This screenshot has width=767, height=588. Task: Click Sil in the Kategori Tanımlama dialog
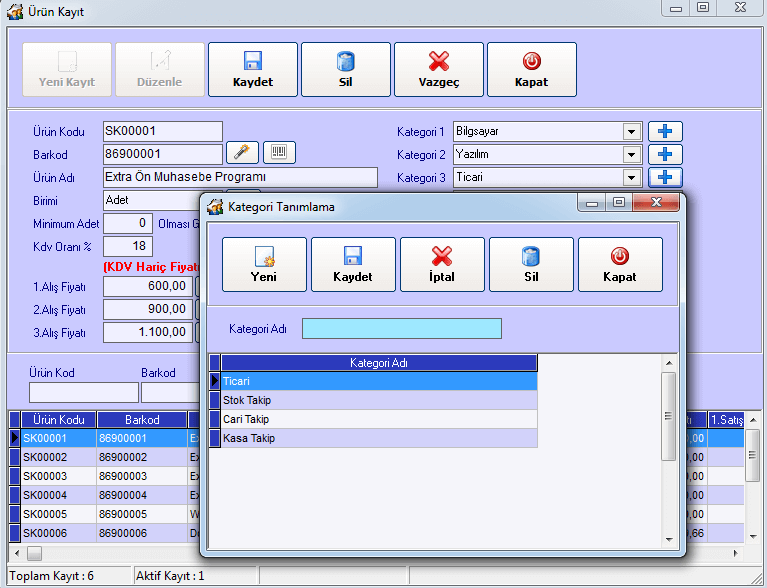click(531, 265)
